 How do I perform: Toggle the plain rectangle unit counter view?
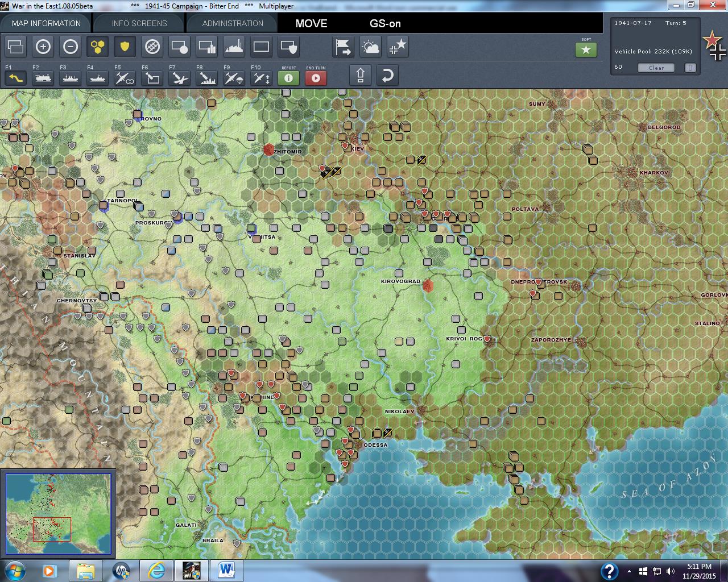(262, 47)
